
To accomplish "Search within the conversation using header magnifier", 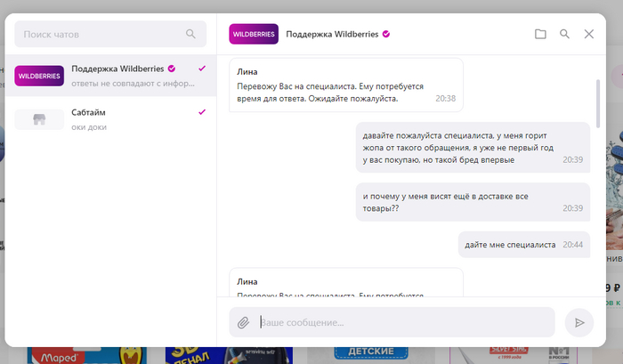I will point(564,34).
